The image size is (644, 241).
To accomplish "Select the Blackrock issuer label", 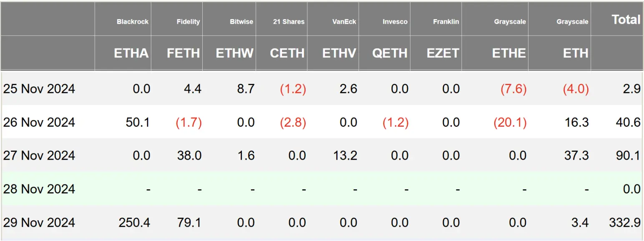I will tap(132, 22).
